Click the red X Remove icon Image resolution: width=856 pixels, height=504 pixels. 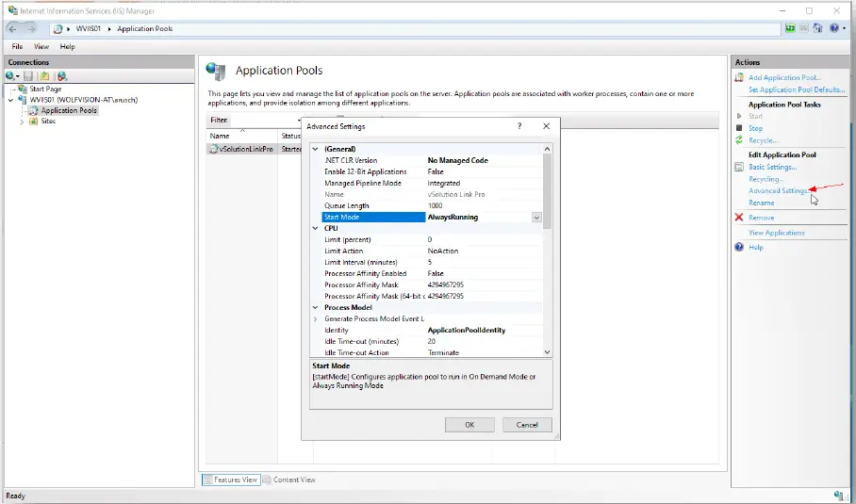739,218
